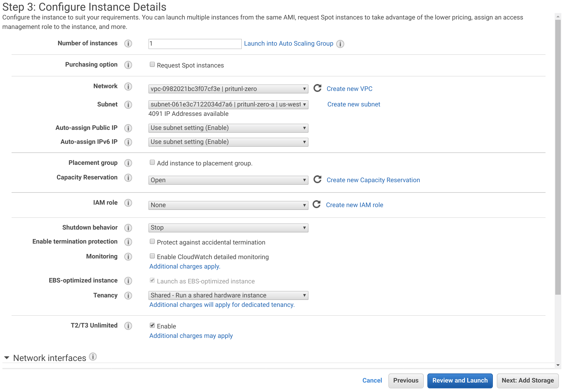565x392 pixels.
Task: Check Add instance to placement group
Action: point(152,162)
